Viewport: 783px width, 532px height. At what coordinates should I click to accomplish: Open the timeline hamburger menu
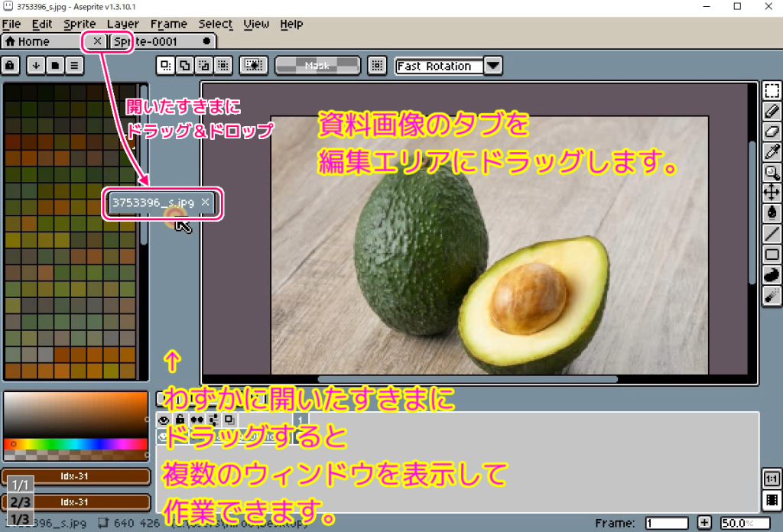pyautogui.click(x=73, y=66)
